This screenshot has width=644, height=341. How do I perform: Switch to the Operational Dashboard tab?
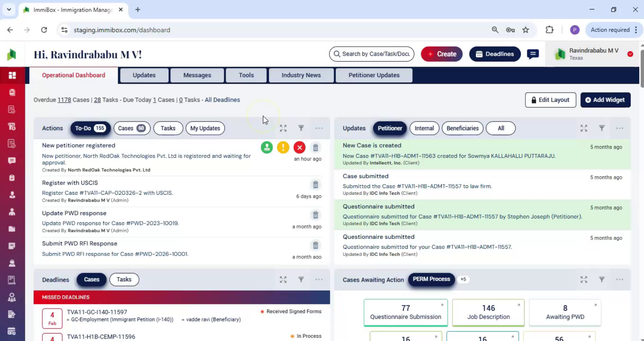point(74,75)
